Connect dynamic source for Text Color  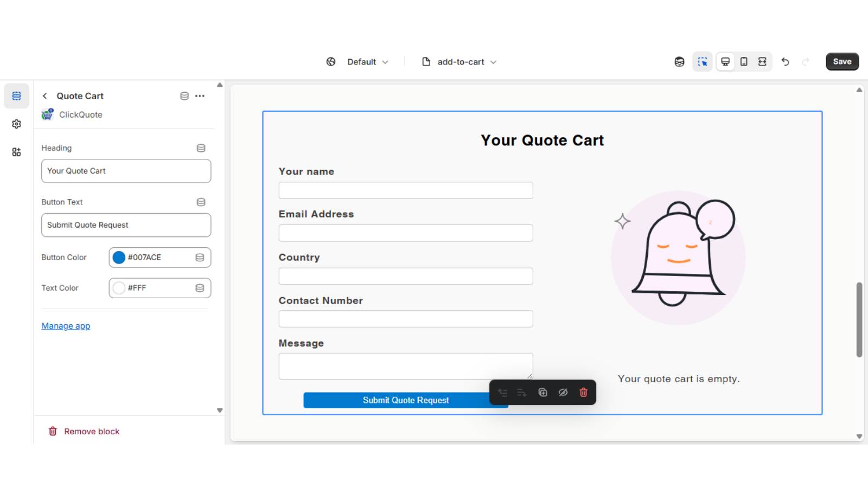point(200,288)
